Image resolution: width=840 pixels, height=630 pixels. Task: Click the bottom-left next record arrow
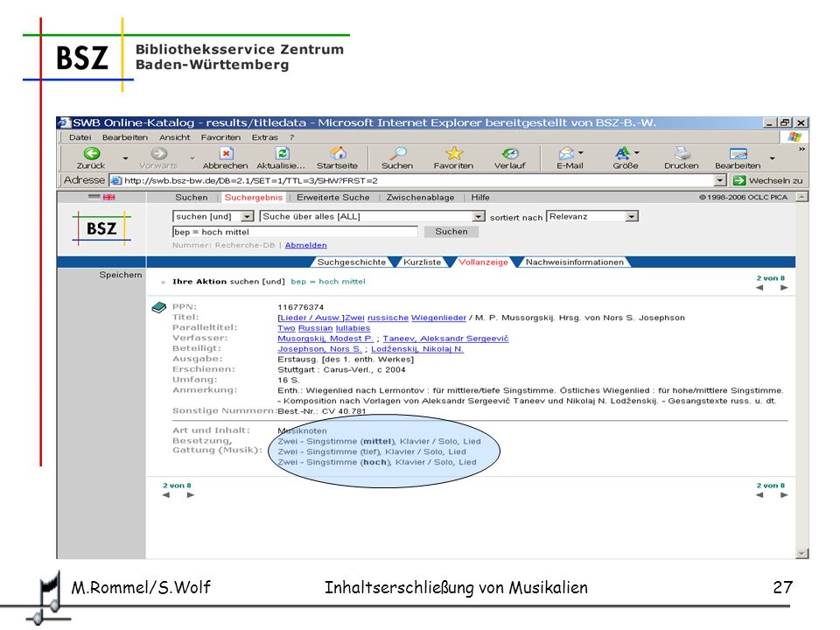[190, 495]
